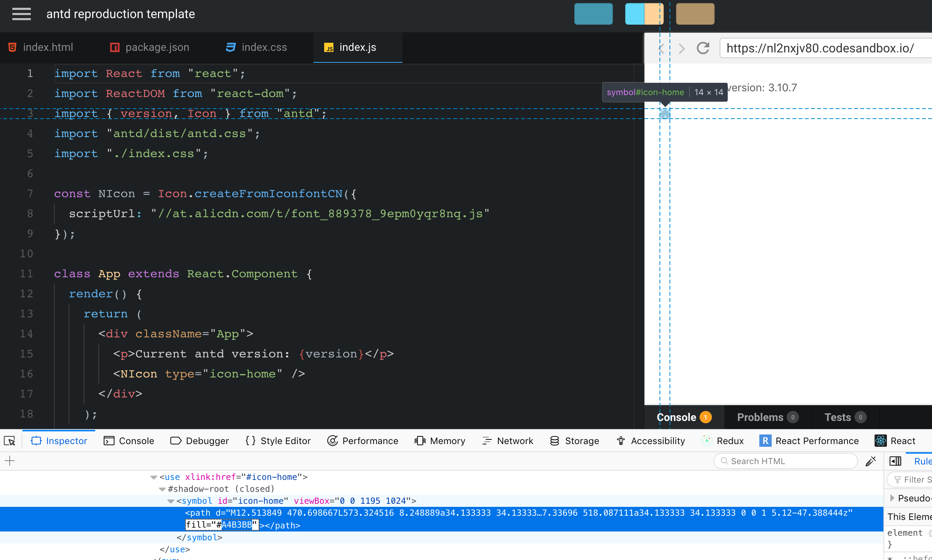
Task: Switch to the package.json tab
Action: click(150, 47)
